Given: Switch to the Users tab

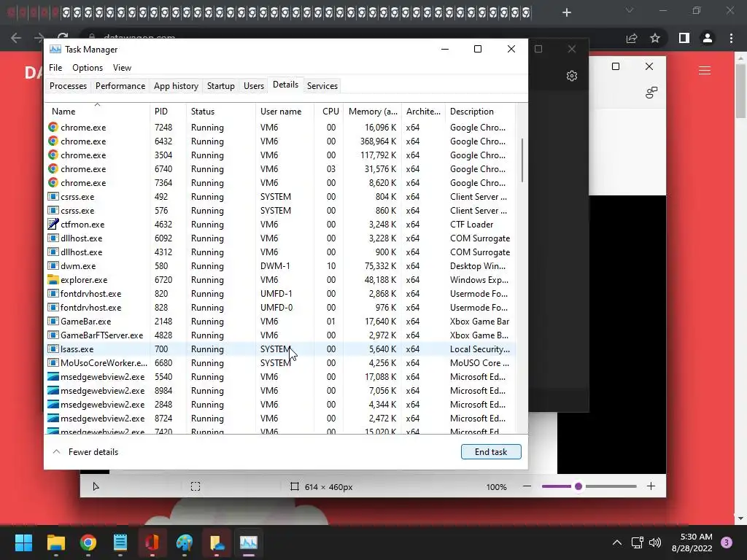Looking at the screenshot, I should pos(253,86).
